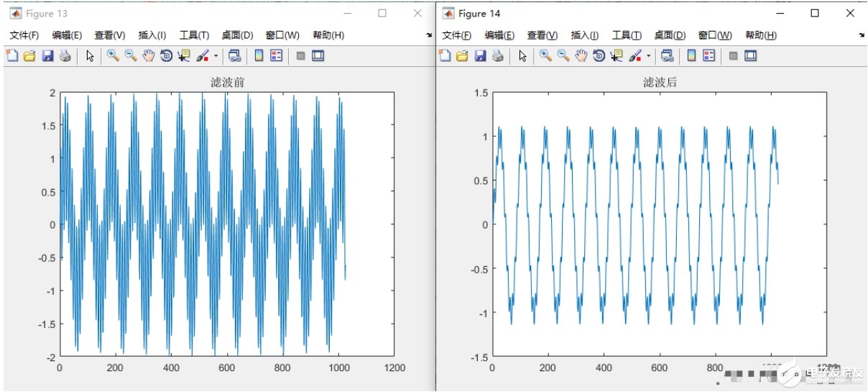Select Rotate 3D tool in Figure 14

pyautogui.click(x=599, y=55)
